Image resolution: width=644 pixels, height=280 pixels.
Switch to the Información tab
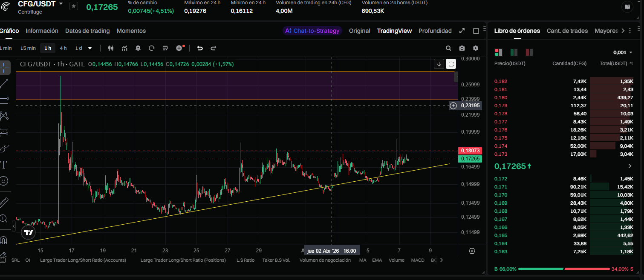(x=42, y=31)
